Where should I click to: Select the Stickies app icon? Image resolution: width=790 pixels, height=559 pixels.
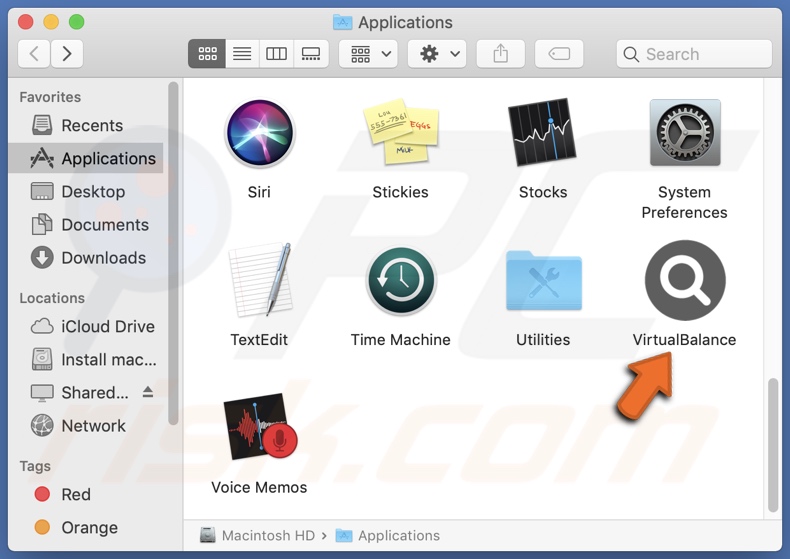[x=401, y=132]
